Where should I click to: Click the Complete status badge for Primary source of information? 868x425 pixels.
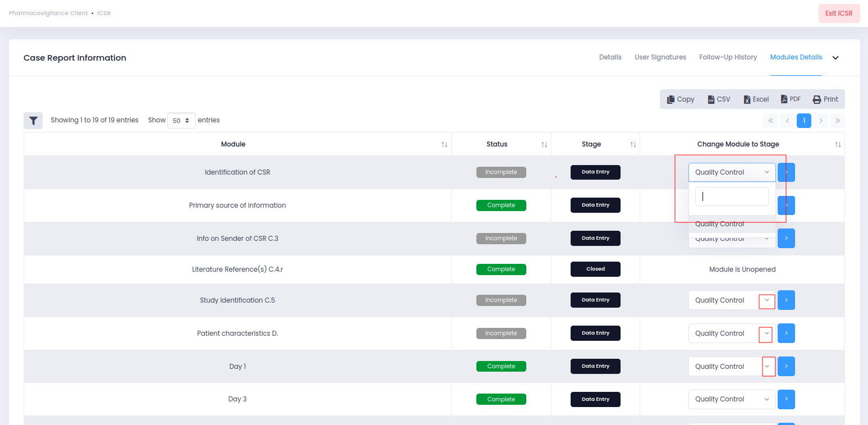(501, 205)
